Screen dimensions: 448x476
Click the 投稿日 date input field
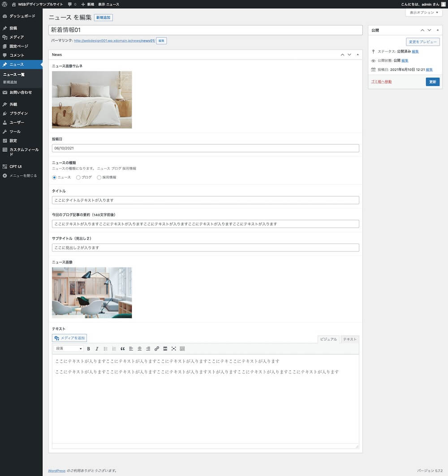[x=206, y=148]
